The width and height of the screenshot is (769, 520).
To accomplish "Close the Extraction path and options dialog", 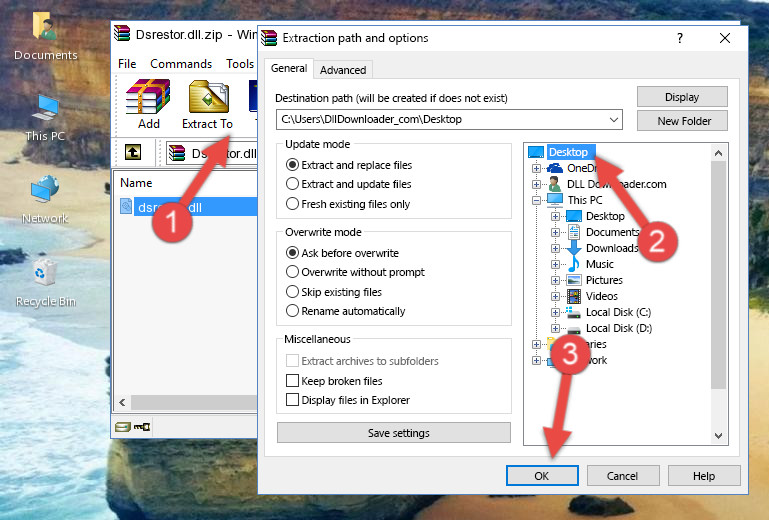I will (725, 38).
